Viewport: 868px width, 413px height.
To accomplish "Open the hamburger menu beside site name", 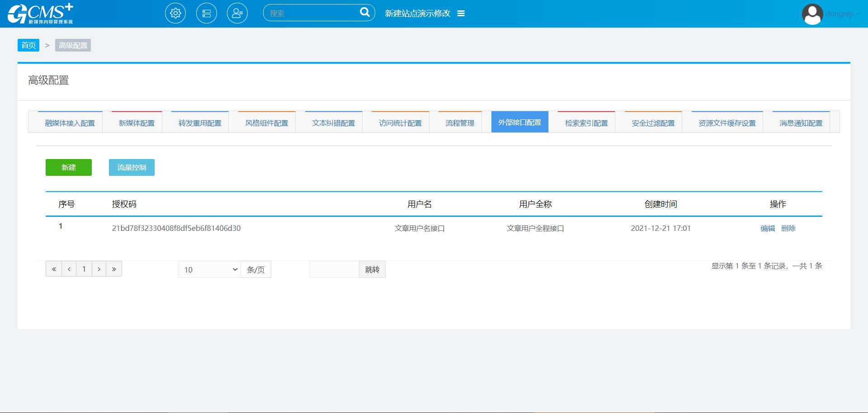I will point(461,14).
